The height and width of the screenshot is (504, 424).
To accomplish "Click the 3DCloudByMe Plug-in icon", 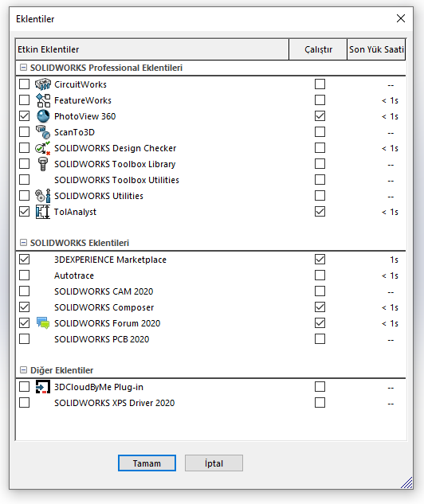I will pos(43,387).
